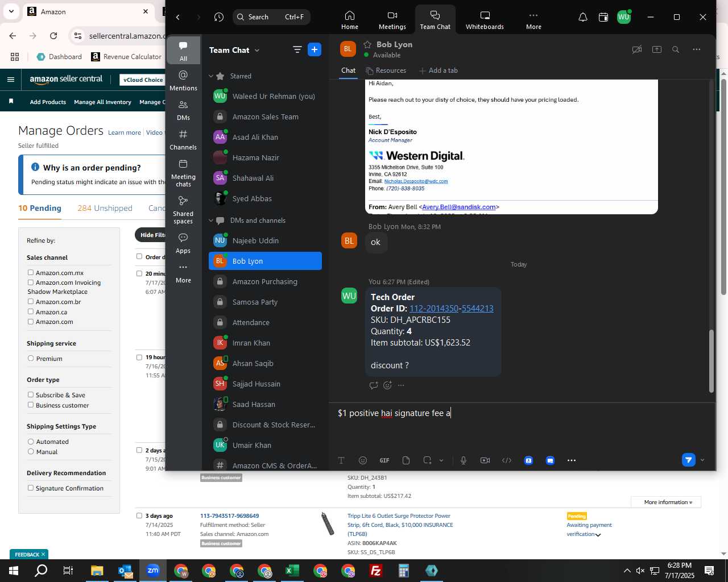Click the share screen icon in the chat header

657,49
